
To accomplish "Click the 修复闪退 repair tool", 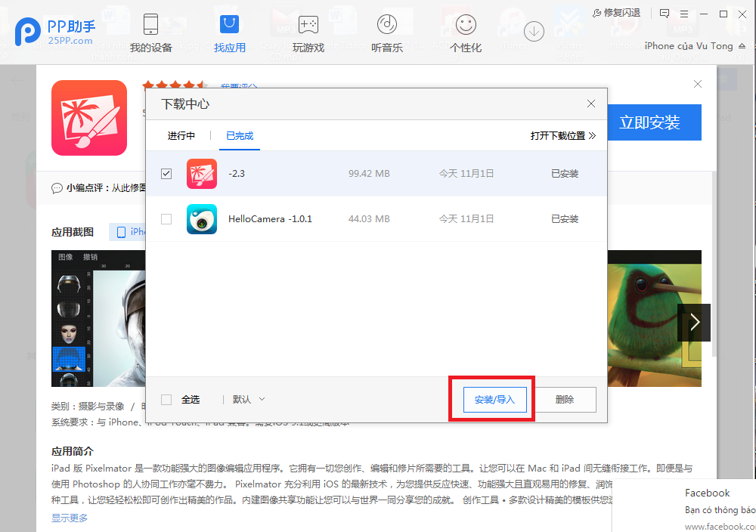I will [x=616, y=13].
